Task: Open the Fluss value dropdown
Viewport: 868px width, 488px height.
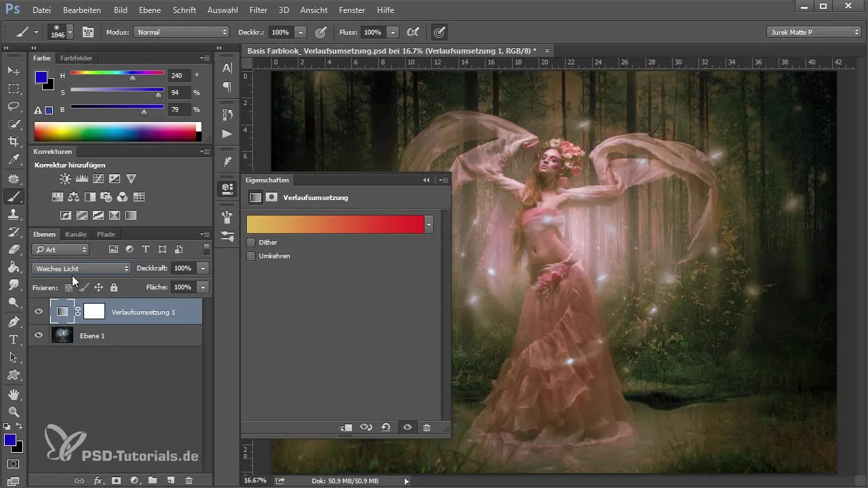Action: pyautogui.click(x=393, y=32)
